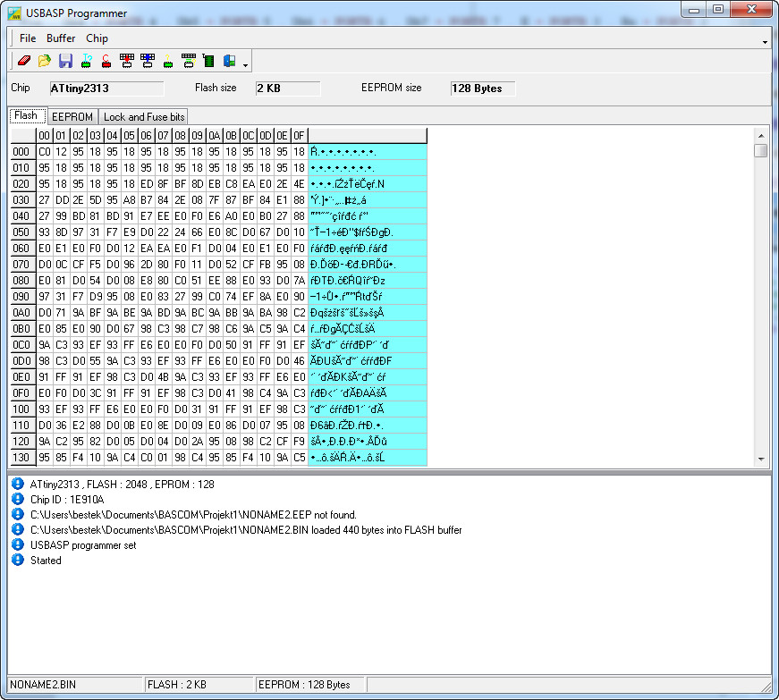
Task: Click info icon beside 'Chip ID' log entry
Action: point(18,499)
